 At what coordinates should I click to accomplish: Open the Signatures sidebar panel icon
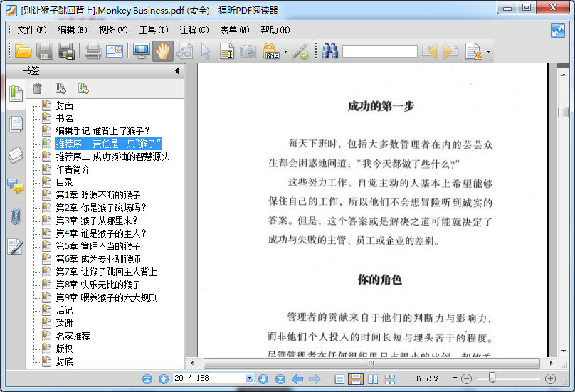point(16,247)
